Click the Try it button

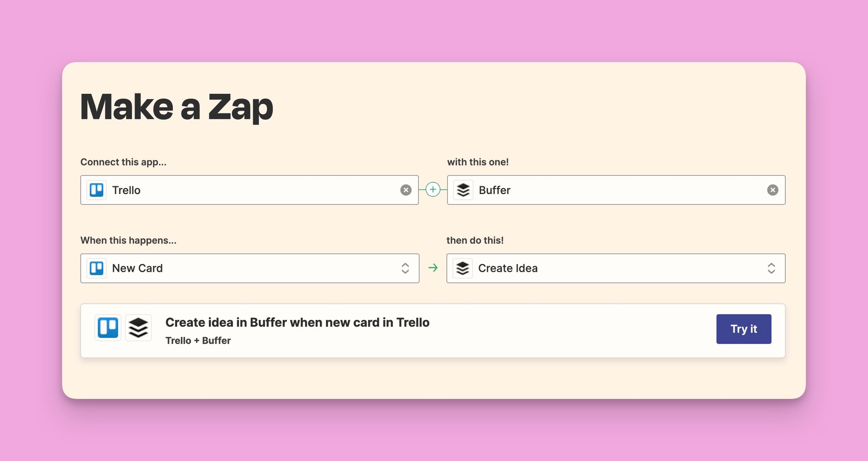click(743, 329)
